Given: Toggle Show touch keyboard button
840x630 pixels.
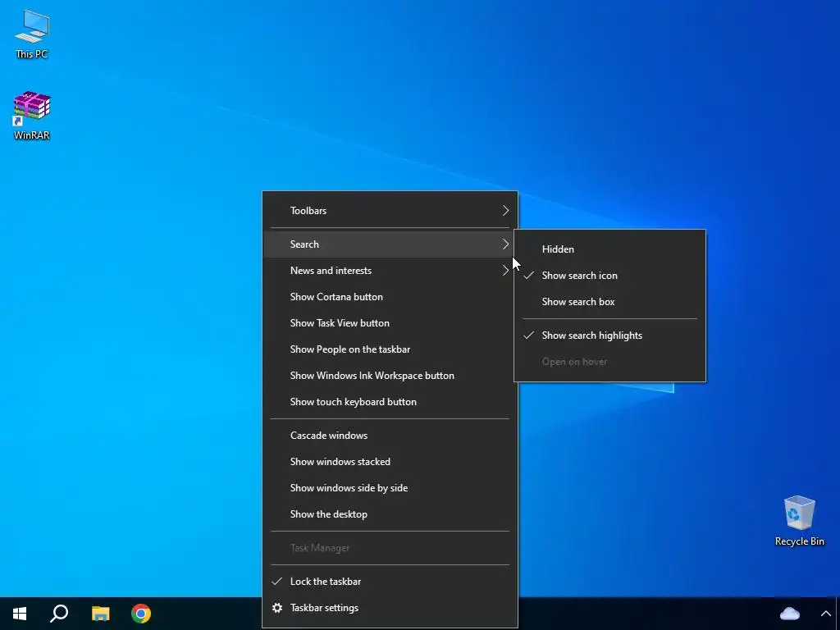Looking at the screenshot, I should tap(390, 402).
